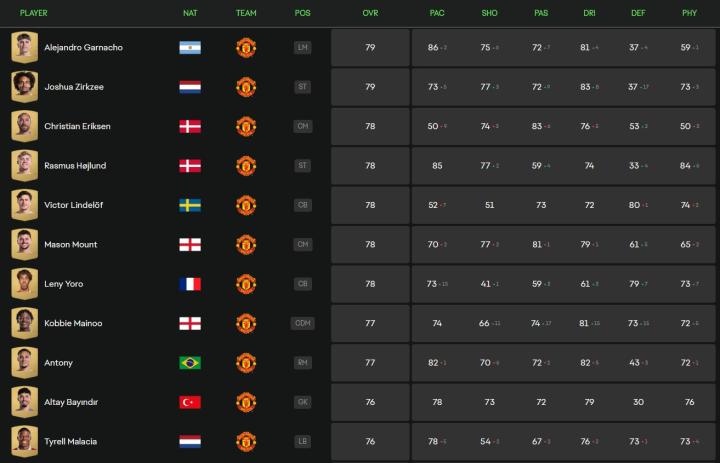The width and height of the screenshot is (720, 463).
Task: Click France flag beside Leny Yoro
Action: (190, 284)
